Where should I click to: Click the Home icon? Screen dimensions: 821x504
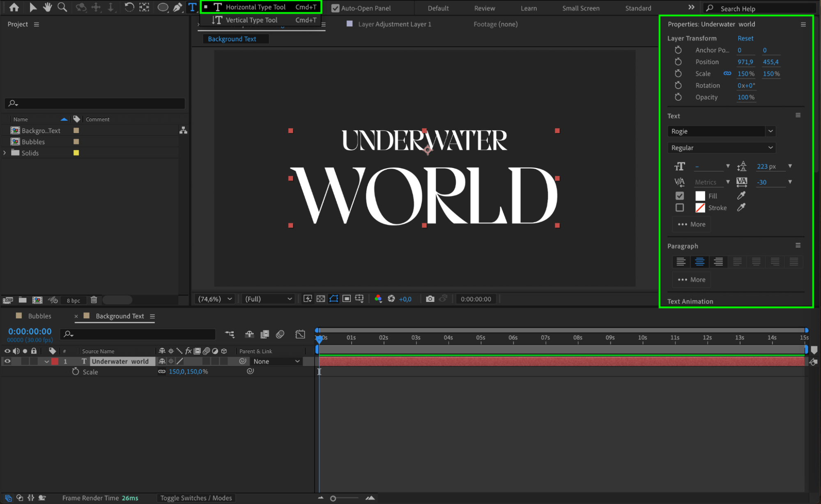click(x=14, y=7)
